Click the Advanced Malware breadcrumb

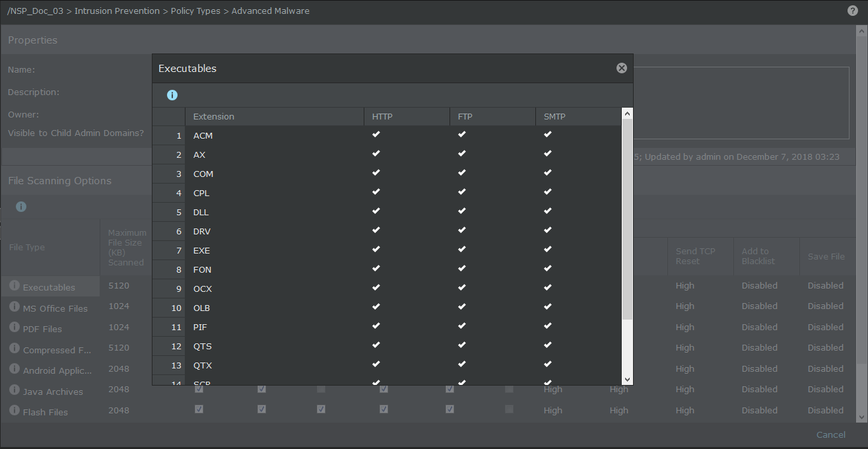270,11
